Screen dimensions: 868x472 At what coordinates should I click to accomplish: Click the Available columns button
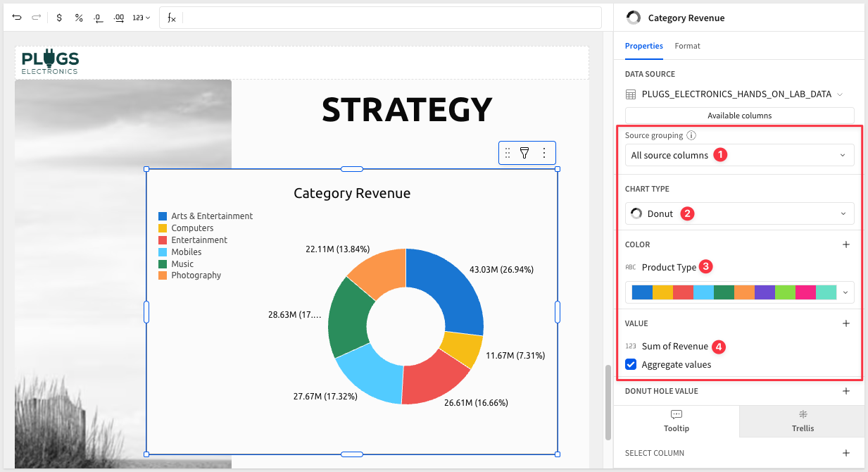click(739, 116)
